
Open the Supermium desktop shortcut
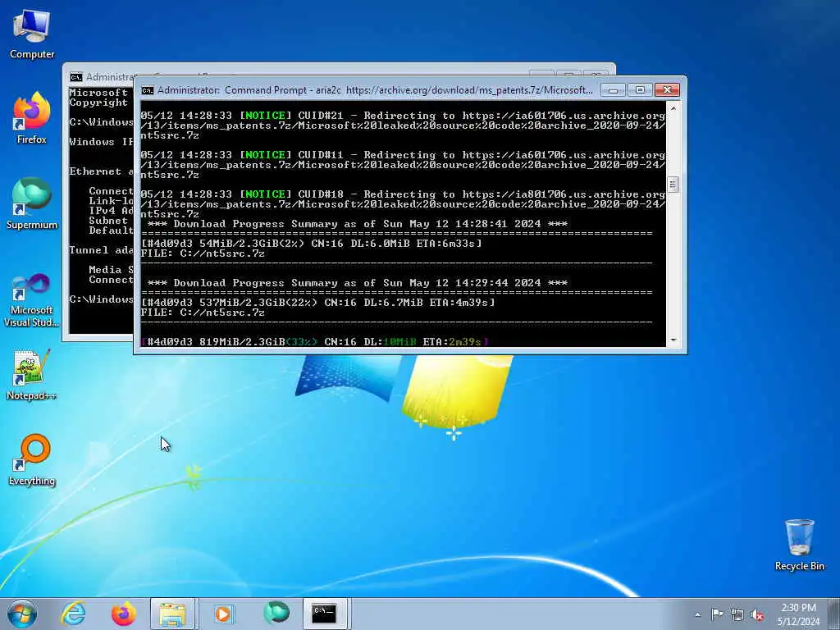pos(32,203)
